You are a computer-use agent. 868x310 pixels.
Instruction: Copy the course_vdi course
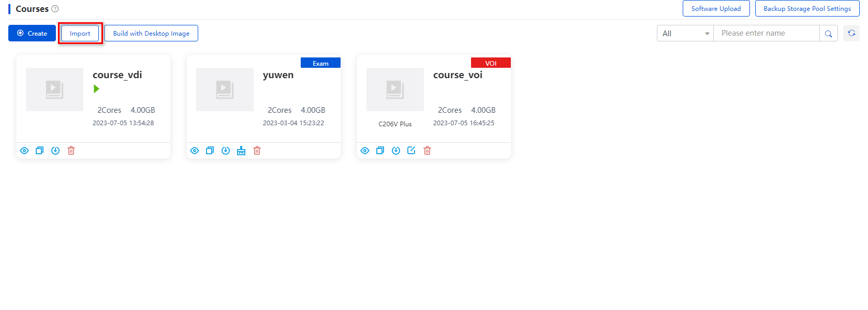click(39, 151)
